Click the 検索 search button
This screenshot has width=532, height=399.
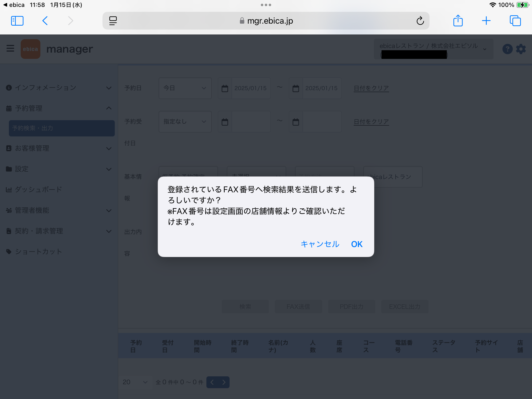[245, 307]
